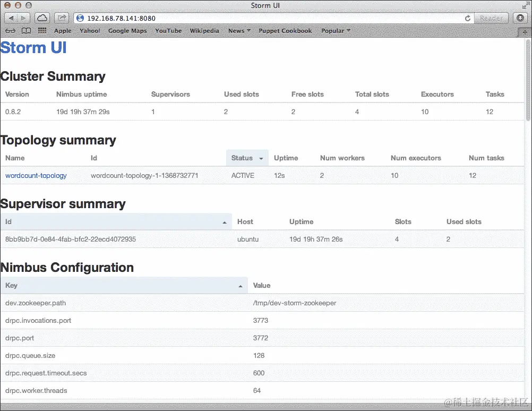Select supervisor uptime 19d 19h 37m 26s
Viewport: 532px width, 411px height.
(x=316, y=239)
